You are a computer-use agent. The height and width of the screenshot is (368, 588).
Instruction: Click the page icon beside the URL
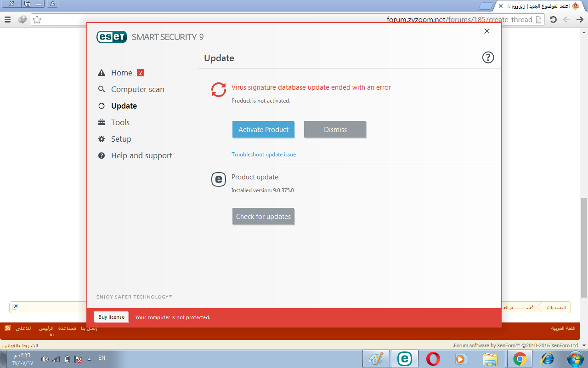[x=539, y=20]
